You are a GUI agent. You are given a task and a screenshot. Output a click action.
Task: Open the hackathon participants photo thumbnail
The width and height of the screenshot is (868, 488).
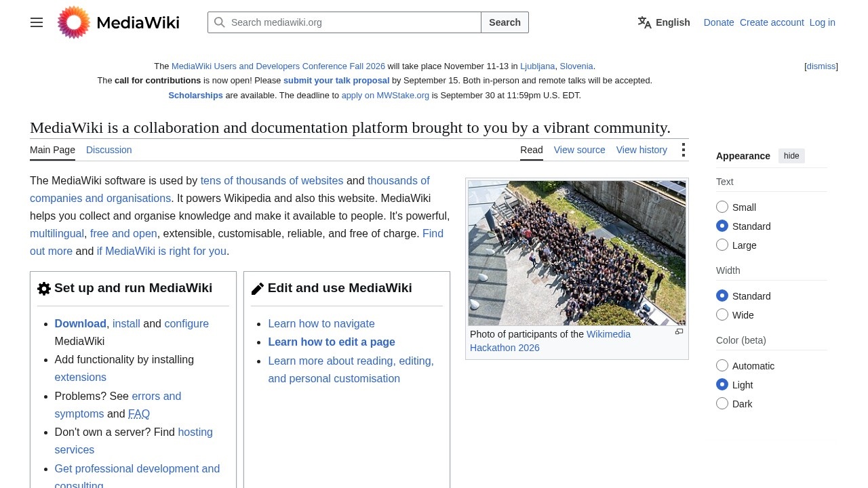[577, 253]
